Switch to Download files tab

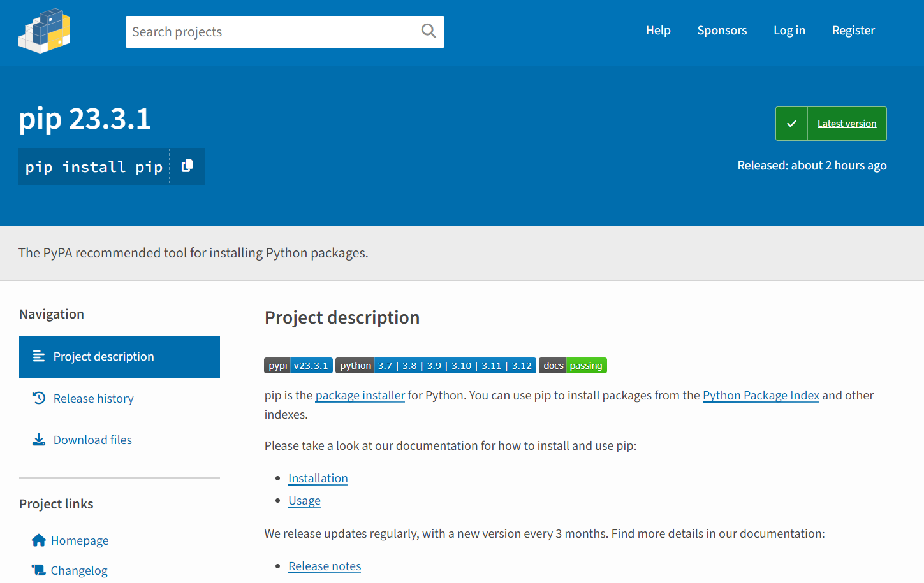click(119, 440)
